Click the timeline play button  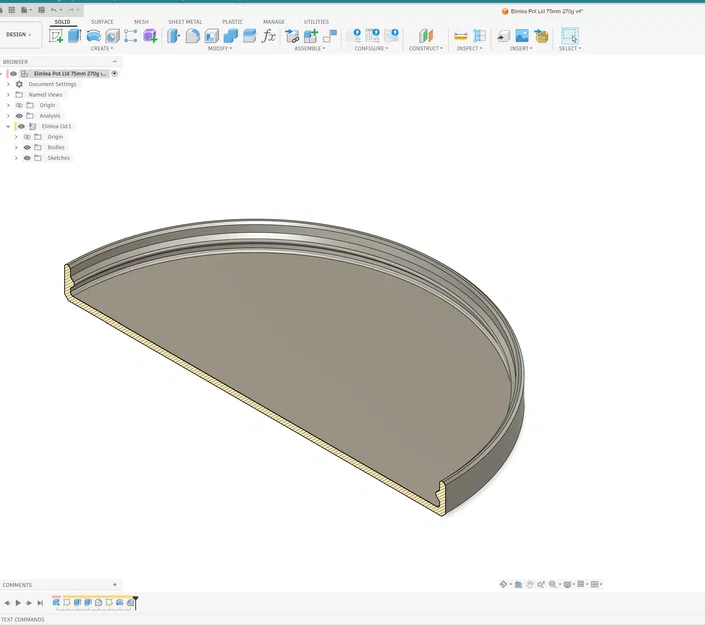(x=18, y=603)
